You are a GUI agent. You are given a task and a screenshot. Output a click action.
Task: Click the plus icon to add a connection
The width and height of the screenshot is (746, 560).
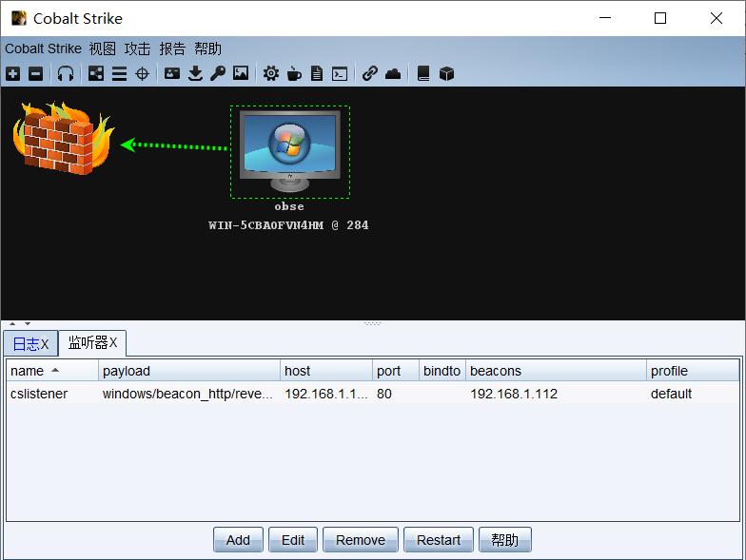click(x=12, y=73)
